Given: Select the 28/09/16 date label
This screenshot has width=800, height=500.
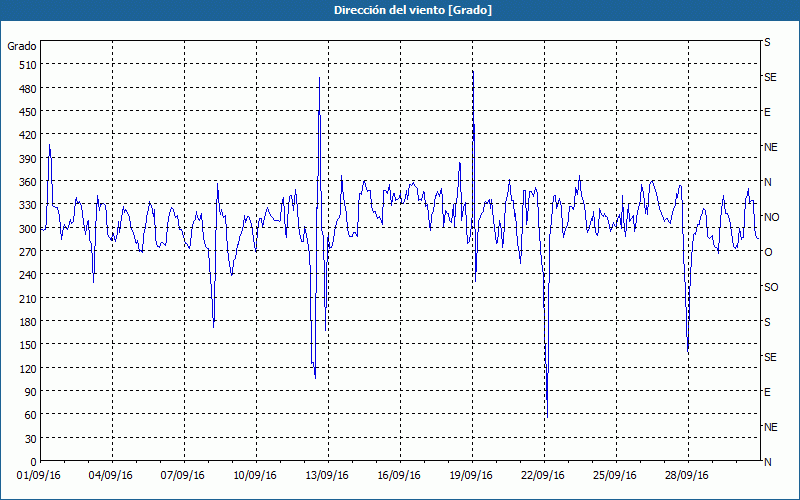Looking at the screenshot, I should click(x=687, y=476).
